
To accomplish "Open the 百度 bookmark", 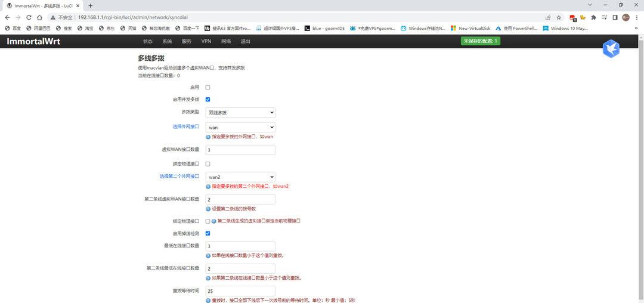I will (x=13, y=28).
